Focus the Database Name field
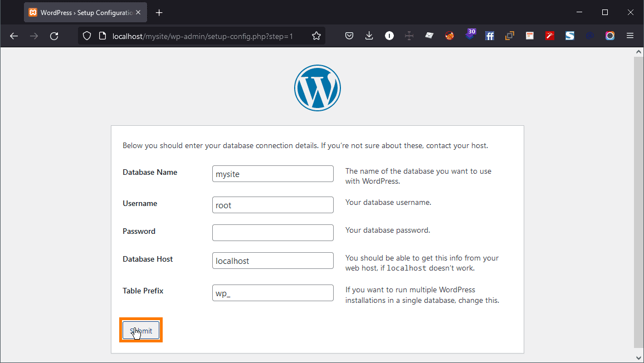Viewport: 644px width, 363px height. click(x=273, y=174)
